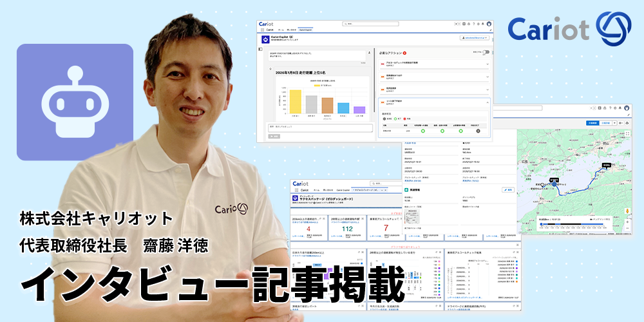Click the Copilot chat message input field

pos(320,128)
